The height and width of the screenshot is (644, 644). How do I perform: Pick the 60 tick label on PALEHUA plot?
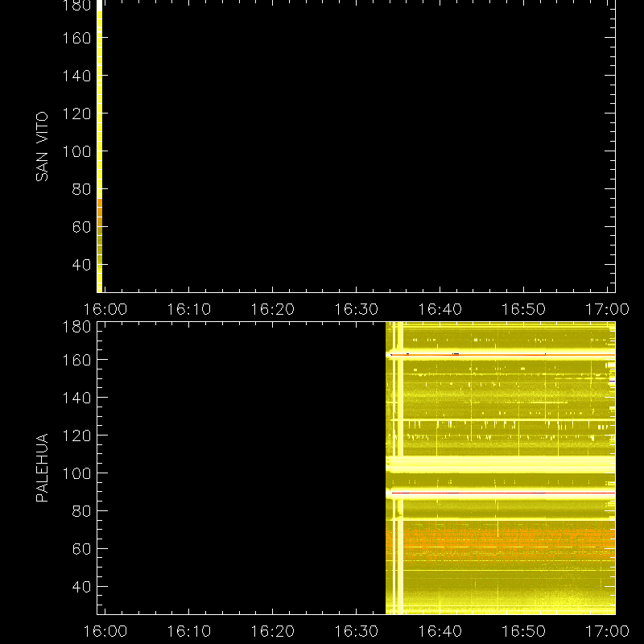[81, 549]
